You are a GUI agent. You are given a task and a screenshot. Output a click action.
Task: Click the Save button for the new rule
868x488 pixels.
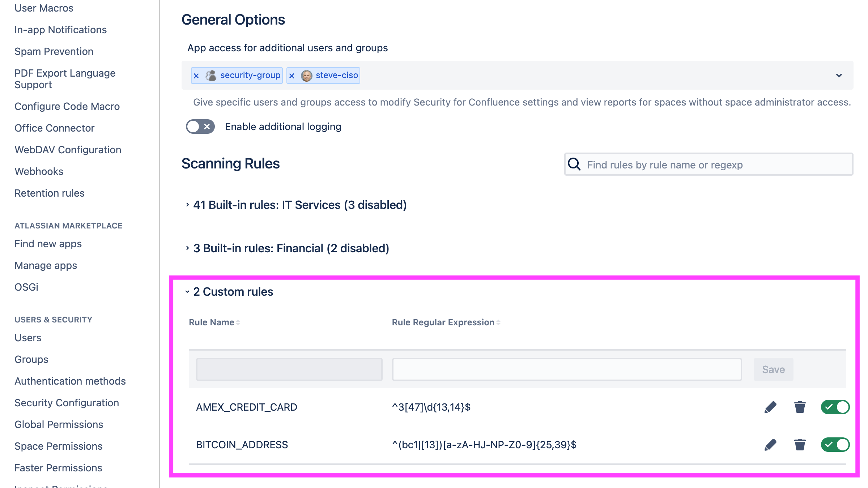(x=773, y=369)
